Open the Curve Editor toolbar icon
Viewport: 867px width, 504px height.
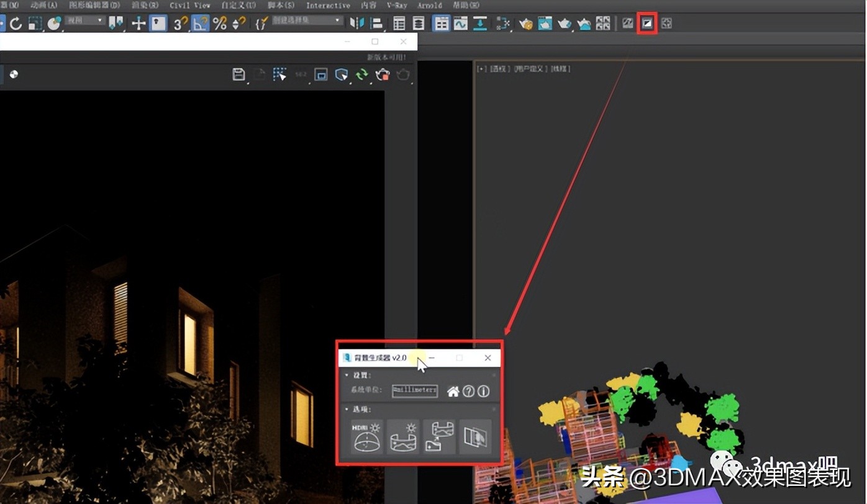(x=460, y=23)
